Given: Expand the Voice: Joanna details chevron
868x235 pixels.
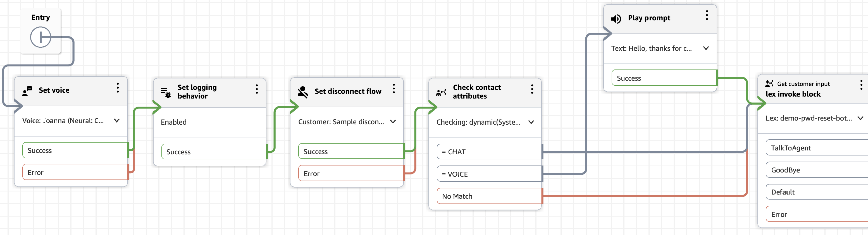Looking at the screenshot, I should point(116,121).
